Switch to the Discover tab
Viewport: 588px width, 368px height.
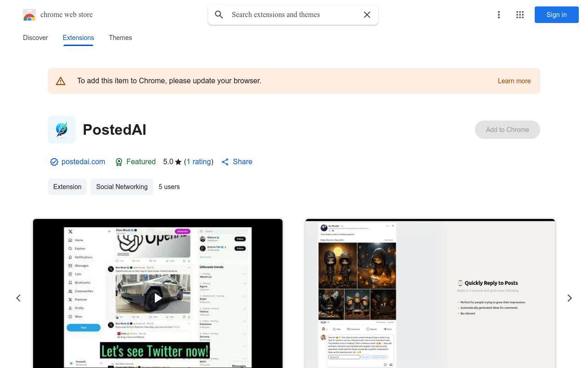[35, 38]
